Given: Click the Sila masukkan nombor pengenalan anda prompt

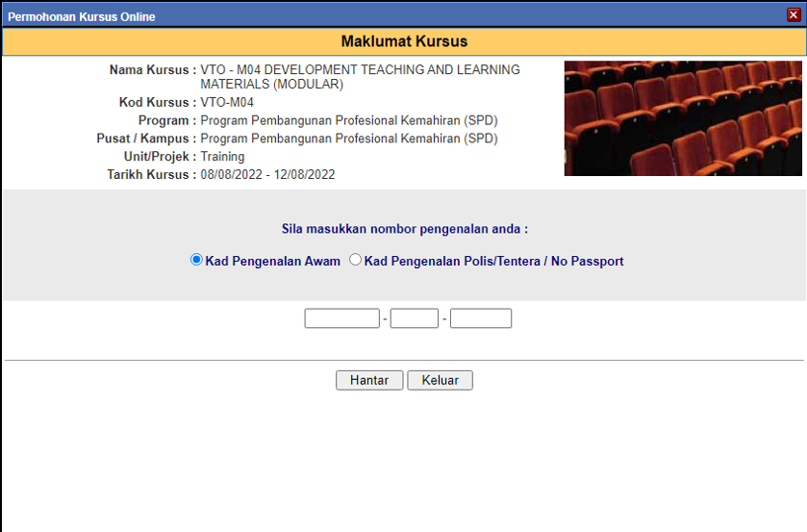Looking at the screenshot, I should 405,229.
